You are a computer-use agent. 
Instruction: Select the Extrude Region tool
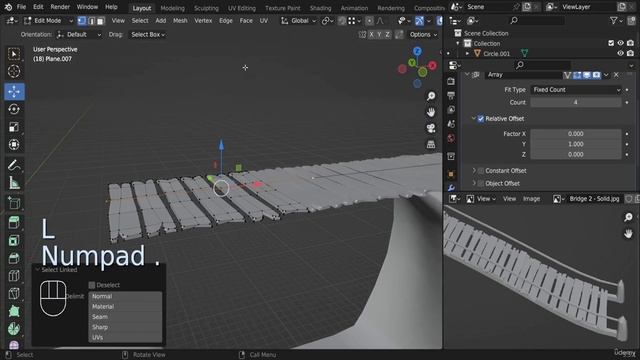click(14, 222)
